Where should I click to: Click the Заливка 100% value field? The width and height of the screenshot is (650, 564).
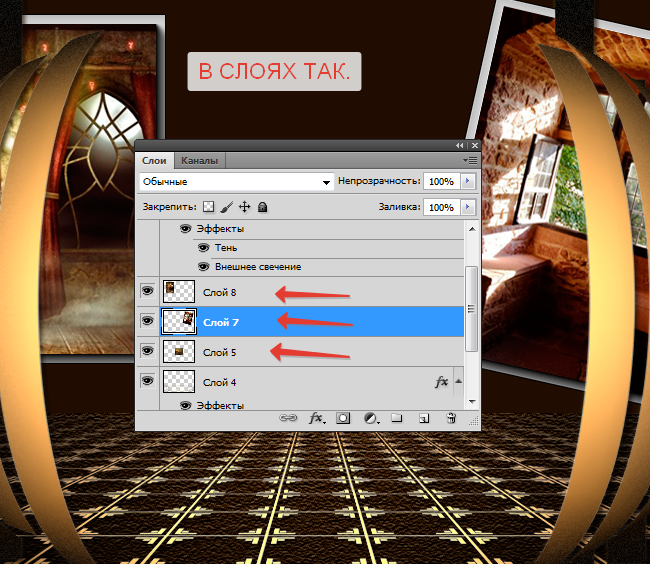[441, 207]
